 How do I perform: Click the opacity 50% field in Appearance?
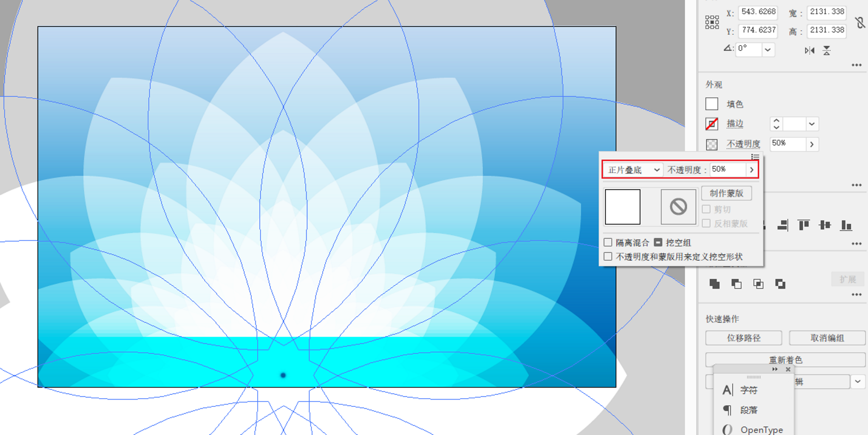coord(788,144)
